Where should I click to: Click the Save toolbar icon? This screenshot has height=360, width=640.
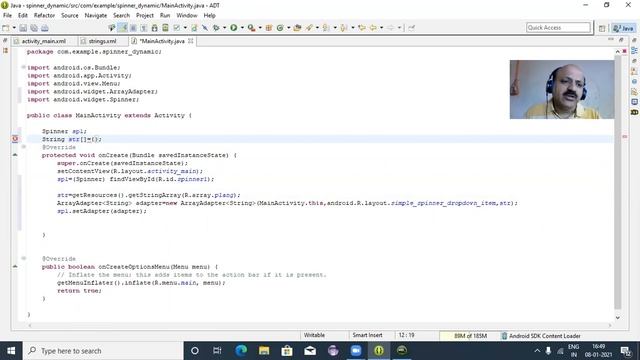(23, 28)
